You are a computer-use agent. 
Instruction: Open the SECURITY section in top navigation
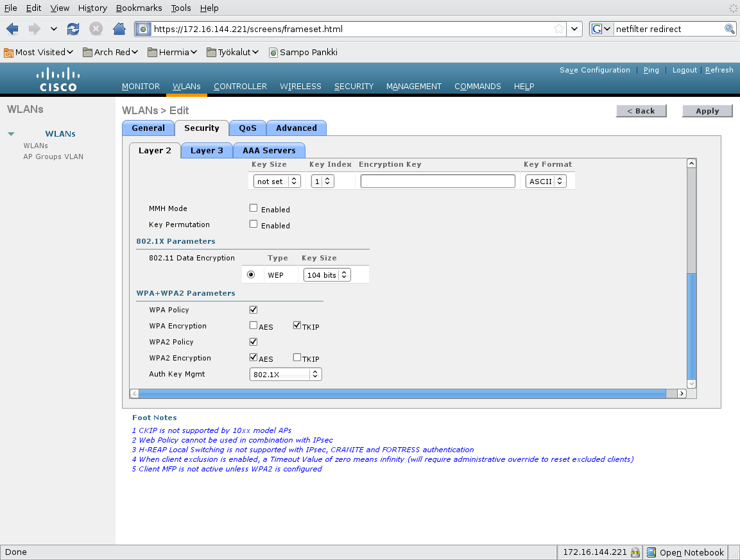click(x=354, y=87)
